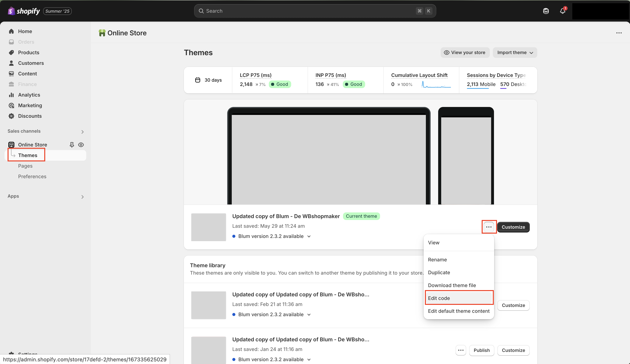Open the Sidekick assistant icon
630x364 pixels.
(546, 11)
